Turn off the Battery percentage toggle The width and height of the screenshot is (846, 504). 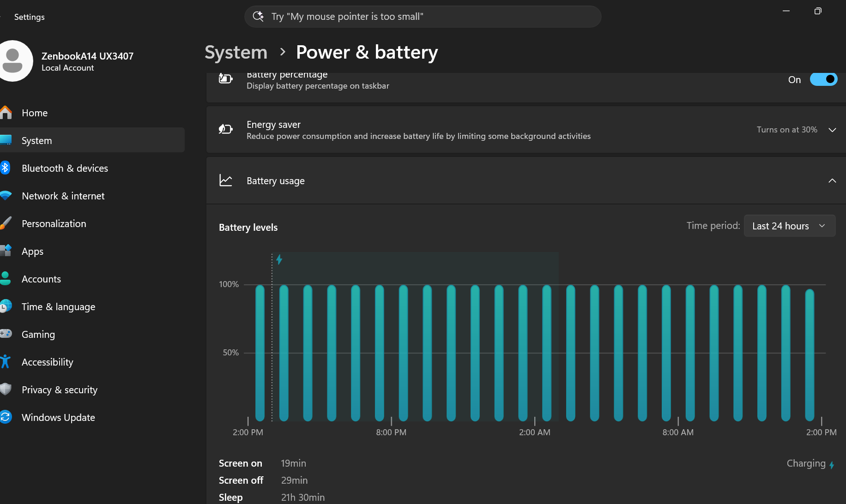823,79
